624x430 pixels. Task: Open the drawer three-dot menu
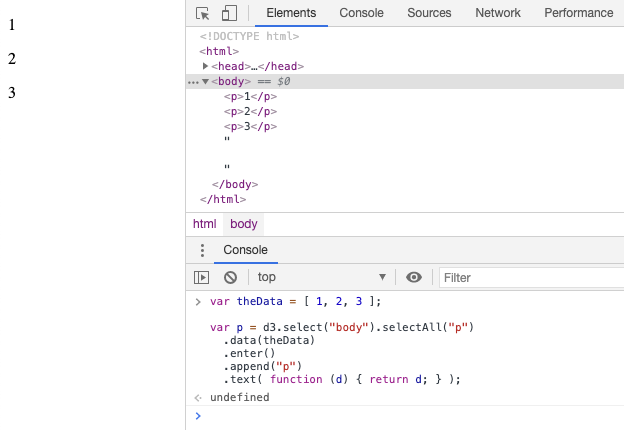pyautogui.click(x=203, y=250)
